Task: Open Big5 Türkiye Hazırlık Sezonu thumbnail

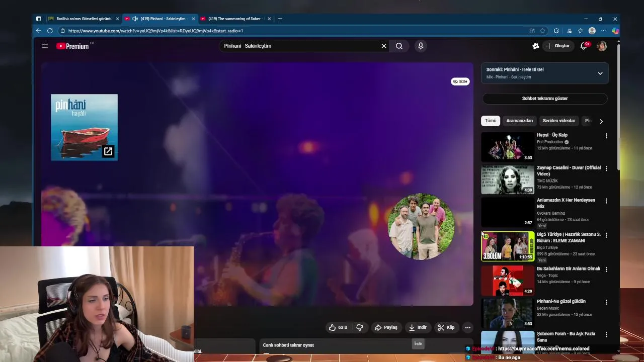Action: click(x=508, y=246)
